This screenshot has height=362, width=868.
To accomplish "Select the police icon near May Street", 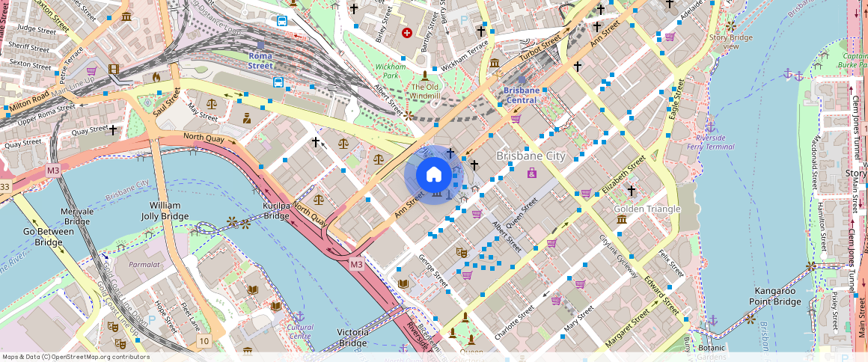I will click(247, 117).
